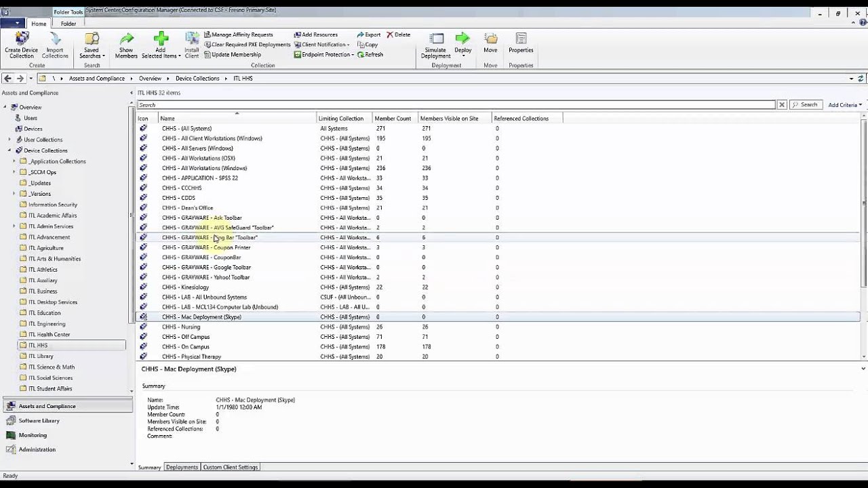
Task: Click Manage Affinity Requests
Action: pyautogui.click(x=238, y=35)
